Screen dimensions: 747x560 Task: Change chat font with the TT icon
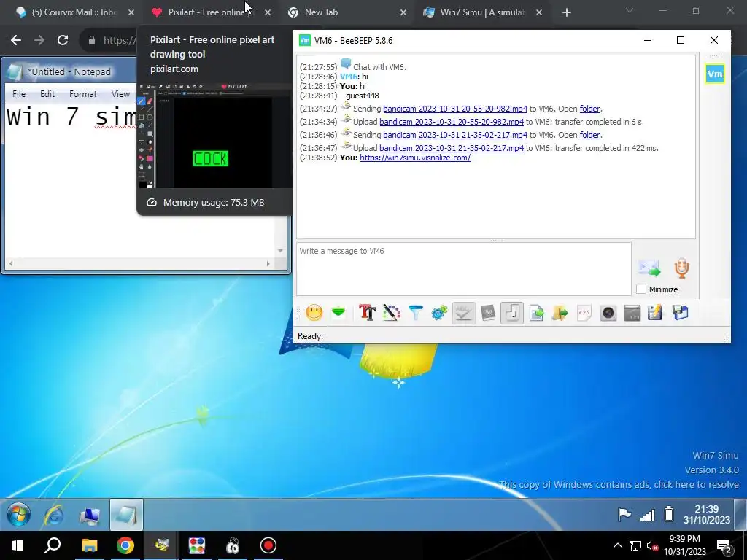(368, 313)
